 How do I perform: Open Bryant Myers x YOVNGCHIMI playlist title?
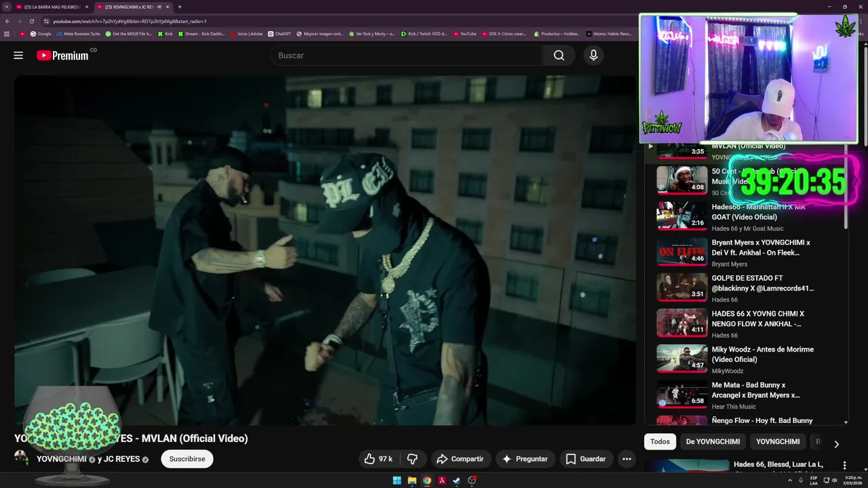pyautogui.click(x=761, y=247)
